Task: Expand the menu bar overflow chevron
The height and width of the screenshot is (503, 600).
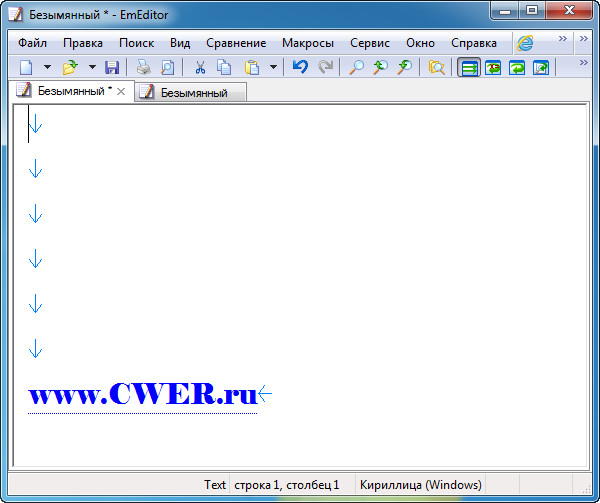Action: (584, 38)
